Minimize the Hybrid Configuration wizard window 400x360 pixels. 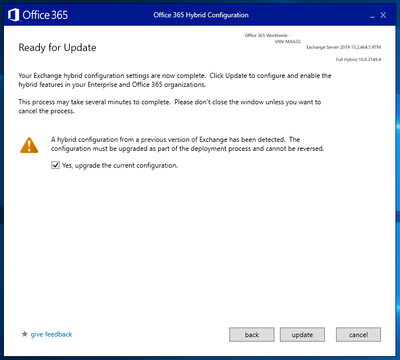point(372,16)
